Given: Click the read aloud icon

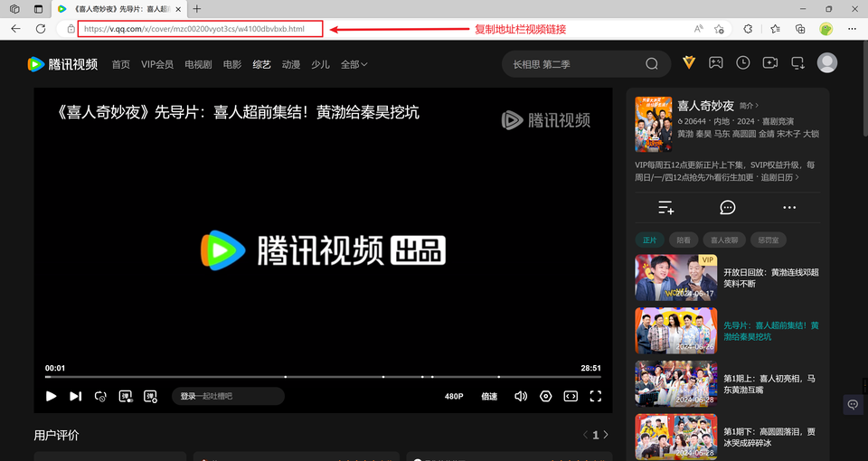Looking at the screenshot, I should (699, 29).
